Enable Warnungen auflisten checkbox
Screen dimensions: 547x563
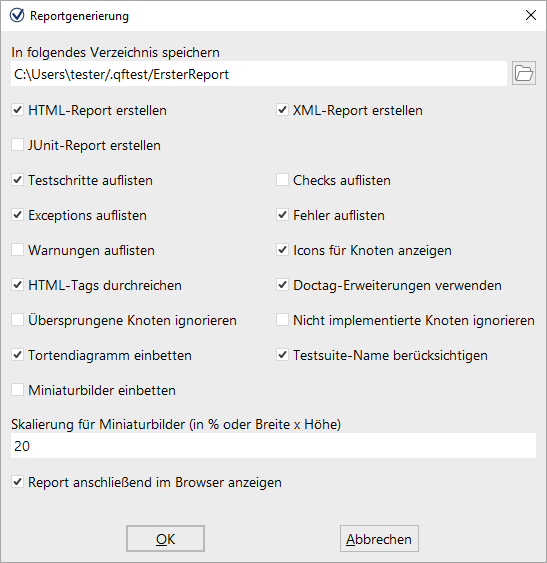click(17, 250)
